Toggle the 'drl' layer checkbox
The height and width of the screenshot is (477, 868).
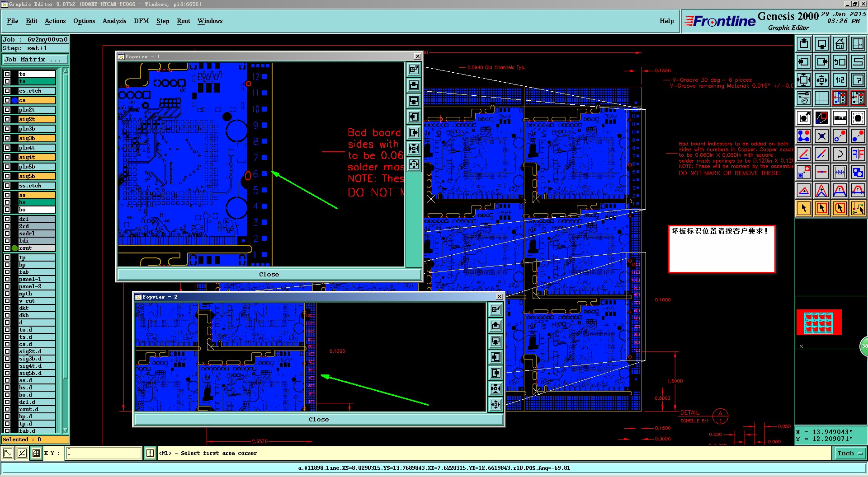point(7,219)
